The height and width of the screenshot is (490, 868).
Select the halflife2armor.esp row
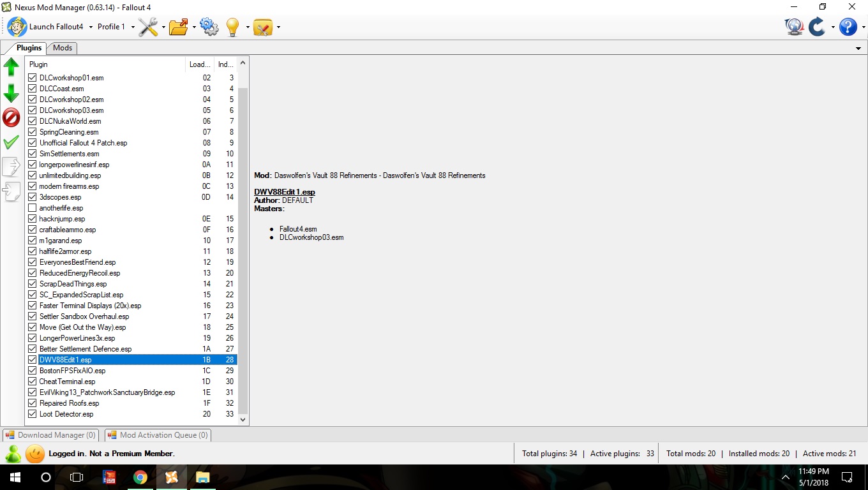tap(131, 251)
